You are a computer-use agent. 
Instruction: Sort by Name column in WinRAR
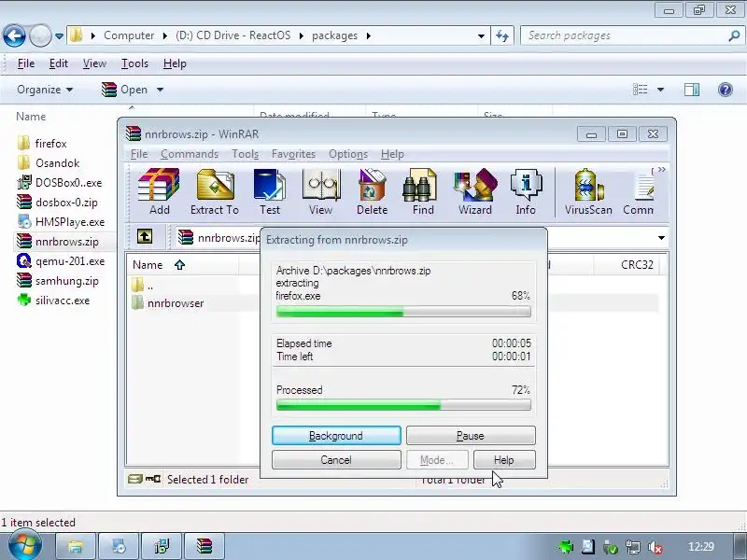pos(148,265)
